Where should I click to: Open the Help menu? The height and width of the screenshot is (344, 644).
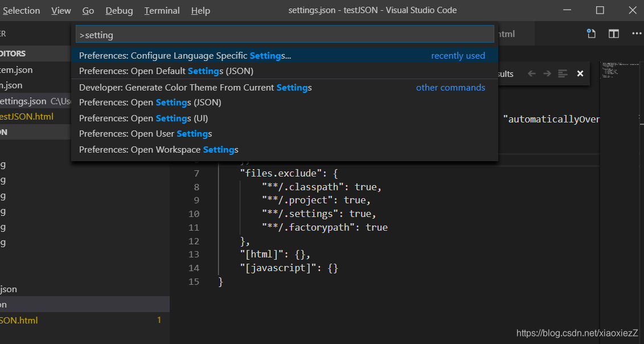tap(200, 10)
